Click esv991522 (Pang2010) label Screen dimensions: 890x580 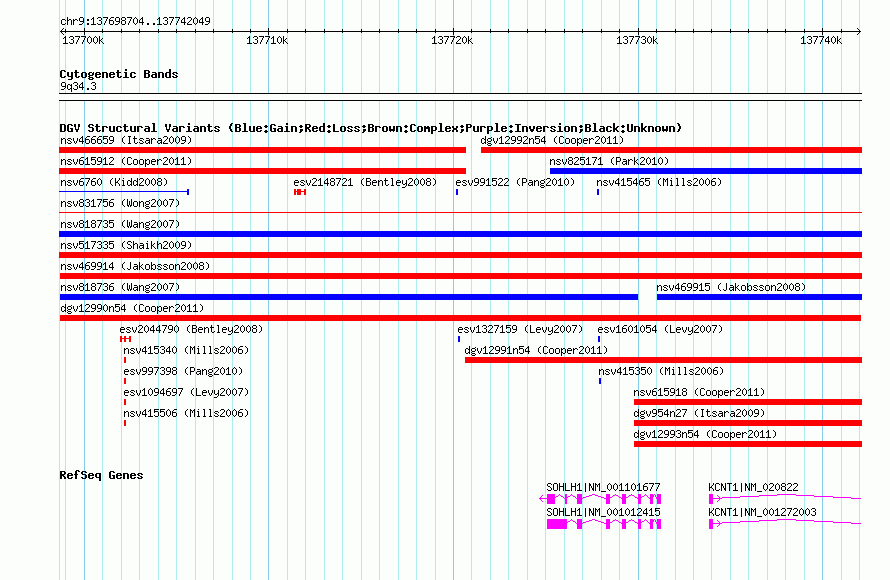coord(515,182)
